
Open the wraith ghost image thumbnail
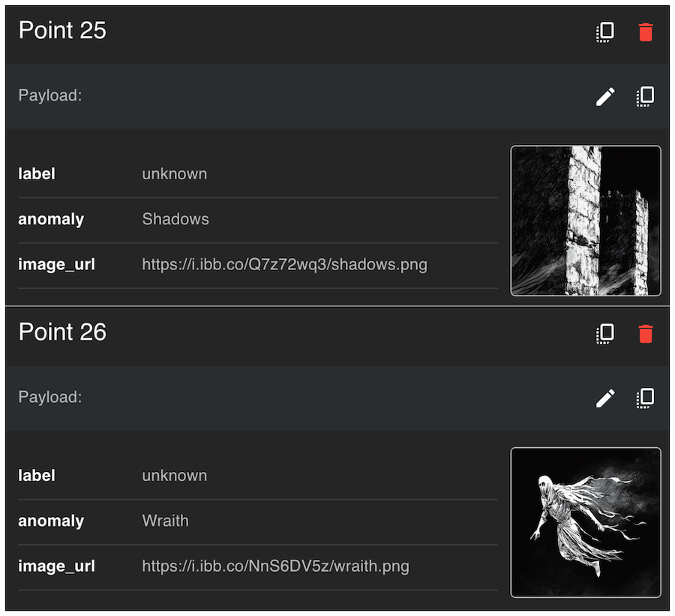(585, 522)
